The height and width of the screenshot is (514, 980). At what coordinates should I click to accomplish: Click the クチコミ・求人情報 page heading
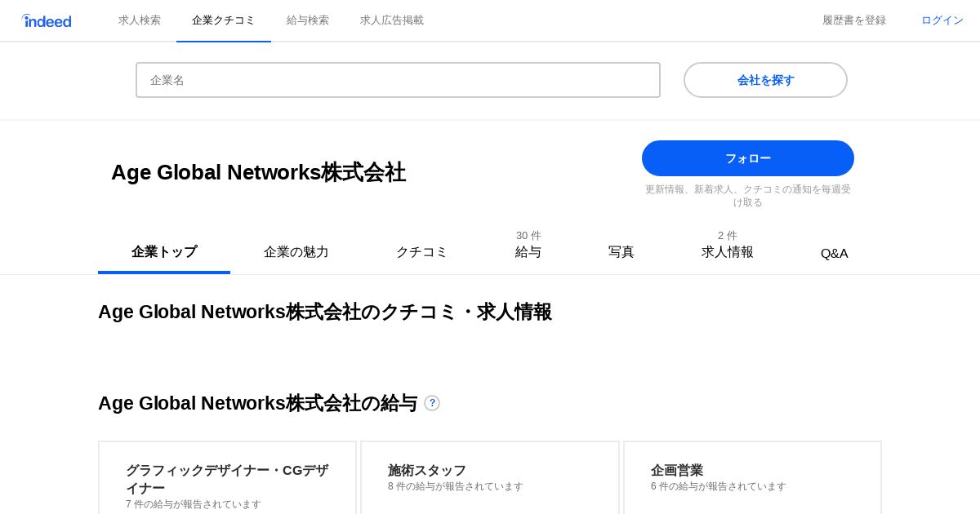point(325,312)
